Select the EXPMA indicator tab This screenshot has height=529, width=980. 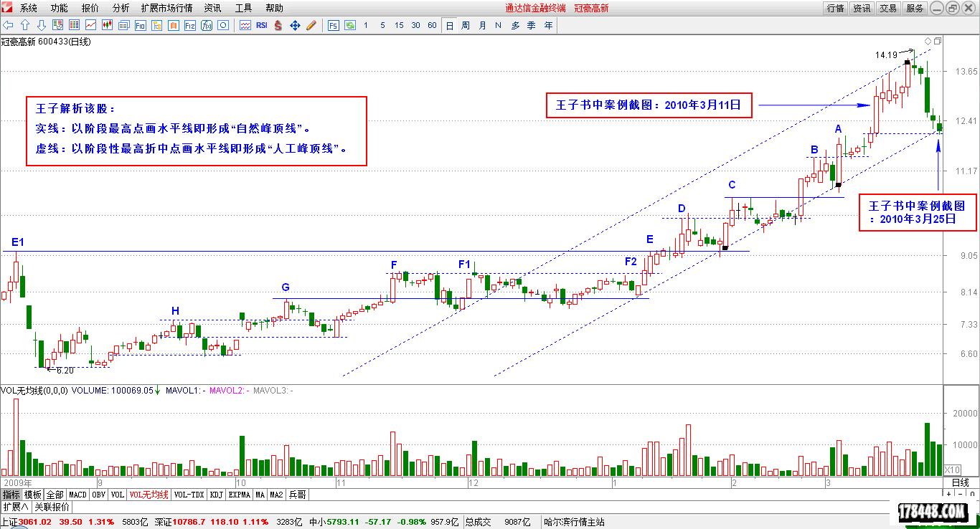(x=240, y=495)
